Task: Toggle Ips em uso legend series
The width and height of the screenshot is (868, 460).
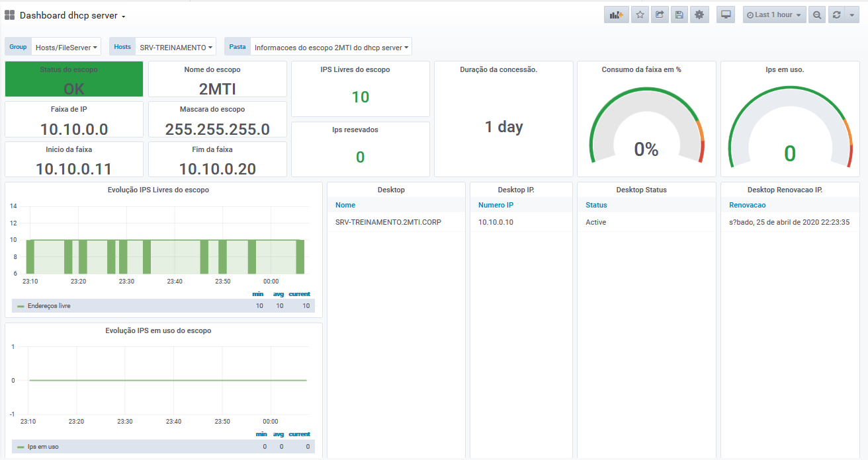Action: click(x=43, y=447)
